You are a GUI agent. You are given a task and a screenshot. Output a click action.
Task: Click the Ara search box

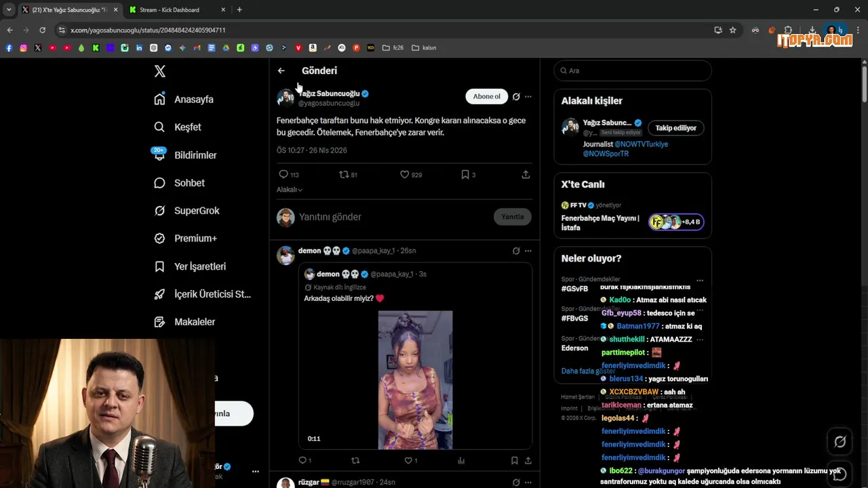click(x=633, y=70)
